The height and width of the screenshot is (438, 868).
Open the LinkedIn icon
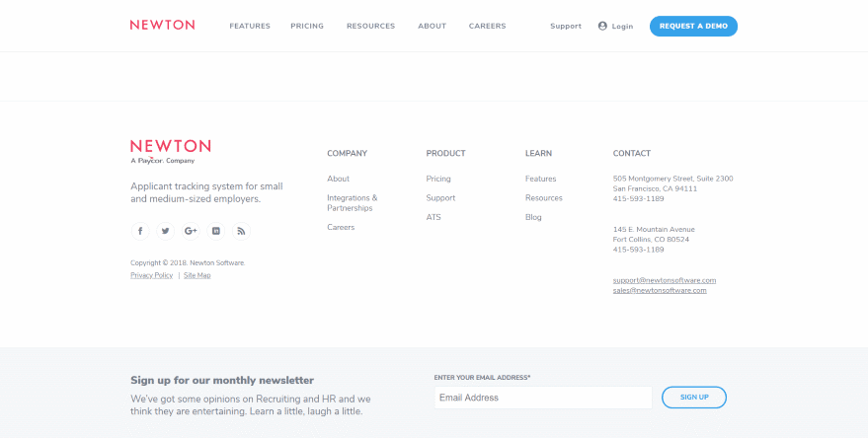[216, 231]
